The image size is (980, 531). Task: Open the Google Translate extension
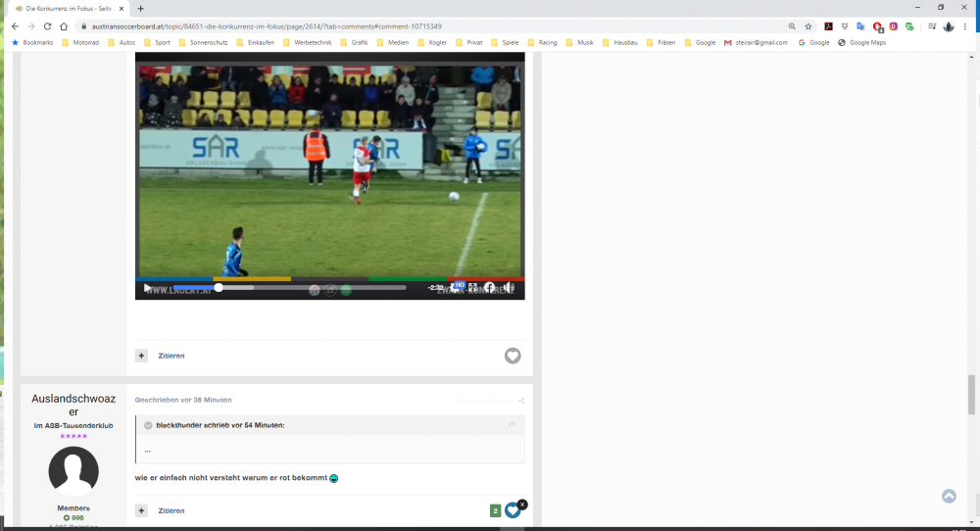coord(860,26)
